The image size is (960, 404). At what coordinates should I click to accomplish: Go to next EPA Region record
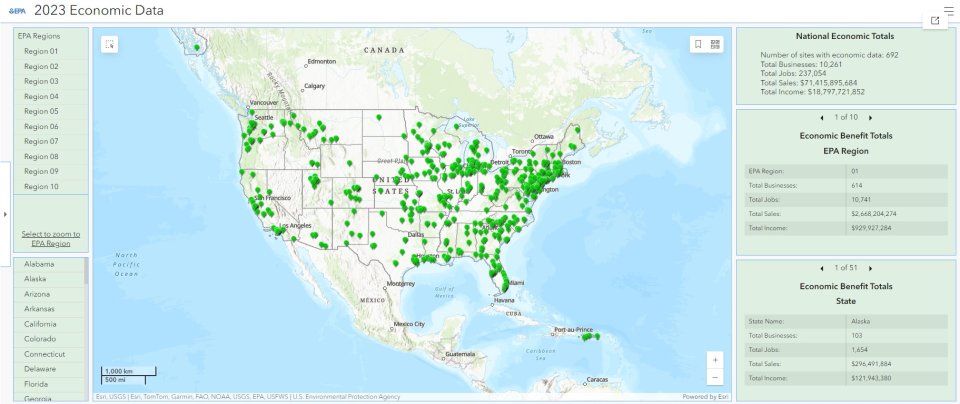[870, 118]
